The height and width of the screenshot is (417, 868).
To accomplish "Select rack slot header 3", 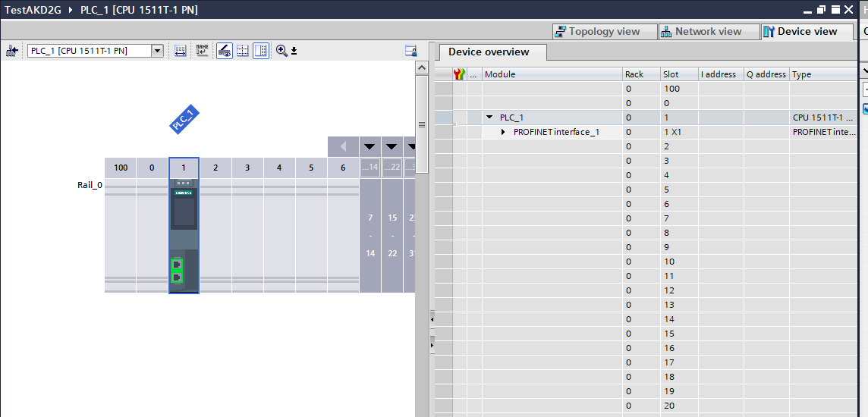I will pos(247,168).
